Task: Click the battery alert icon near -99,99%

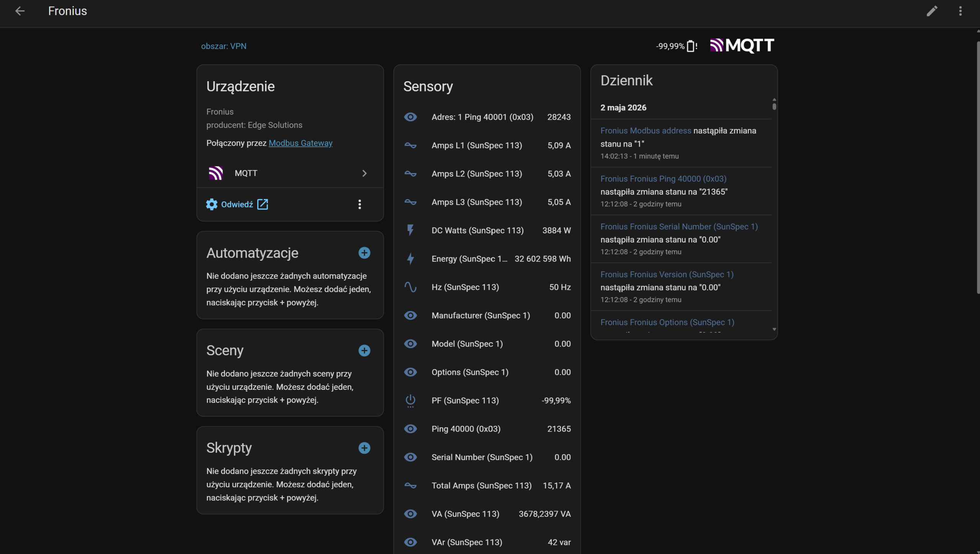Action: pyautogui.click(x=692, y=46)
